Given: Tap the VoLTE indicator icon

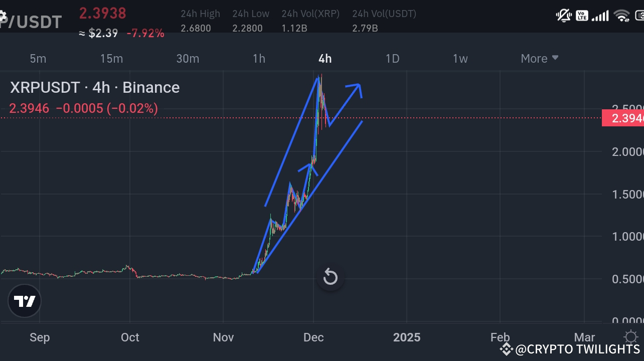Looking at the screenshot, I should (583, 16).
